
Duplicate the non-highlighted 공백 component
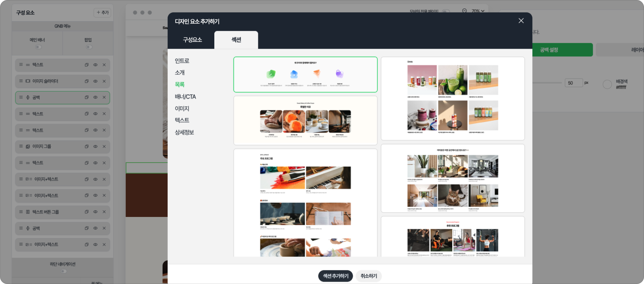pyautogui.click(x=87, y=228)
